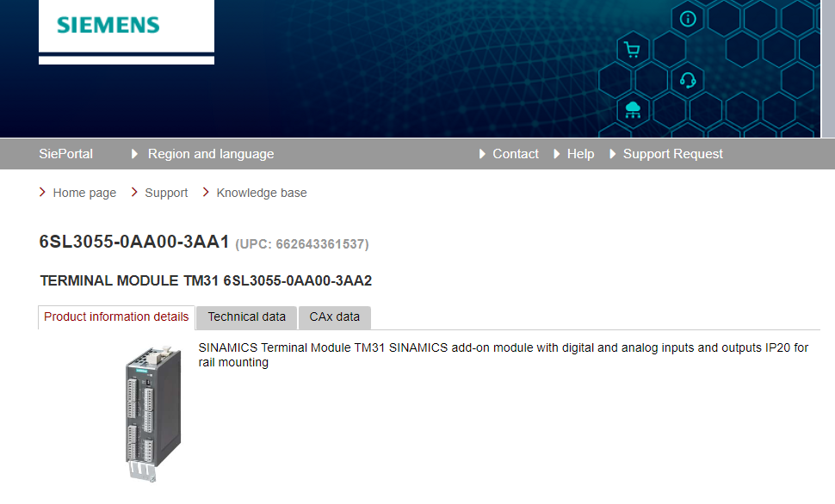The height and width of the screenshot is (504, 835).
Task: Navigate to the Support breadcrumb
Action: (166, 193)
